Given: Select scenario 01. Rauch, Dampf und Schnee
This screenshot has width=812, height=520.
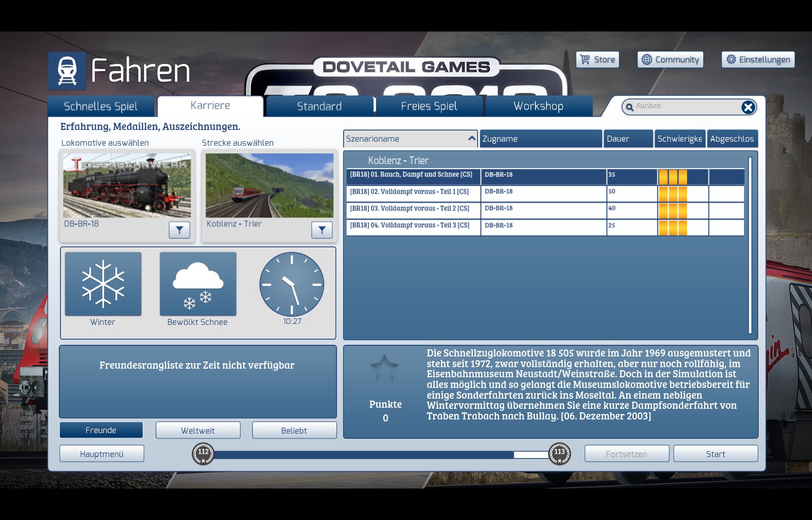Looking at the screenshot, I should (546, 177).
